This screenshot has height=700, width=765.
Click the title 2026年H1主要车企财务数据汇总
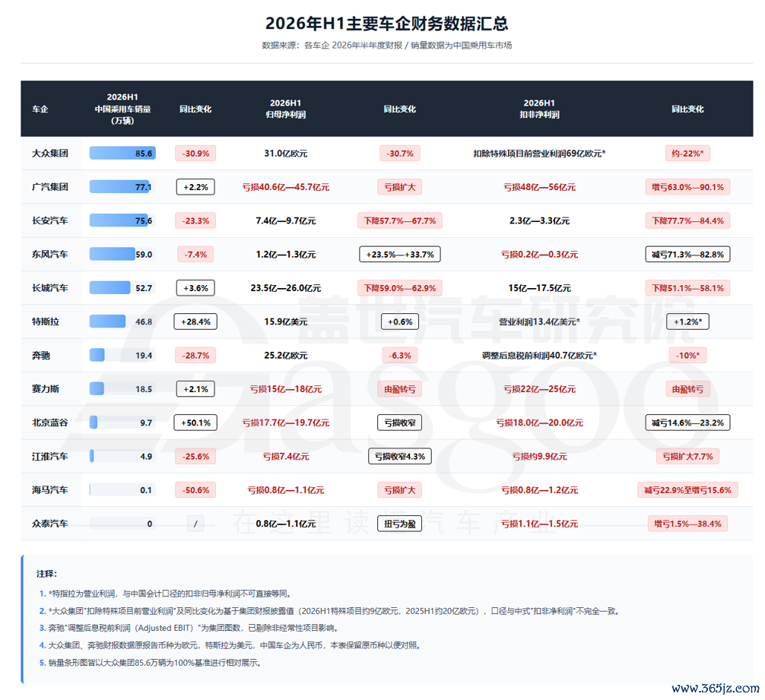pyautogui.click(x=386, y=23)
